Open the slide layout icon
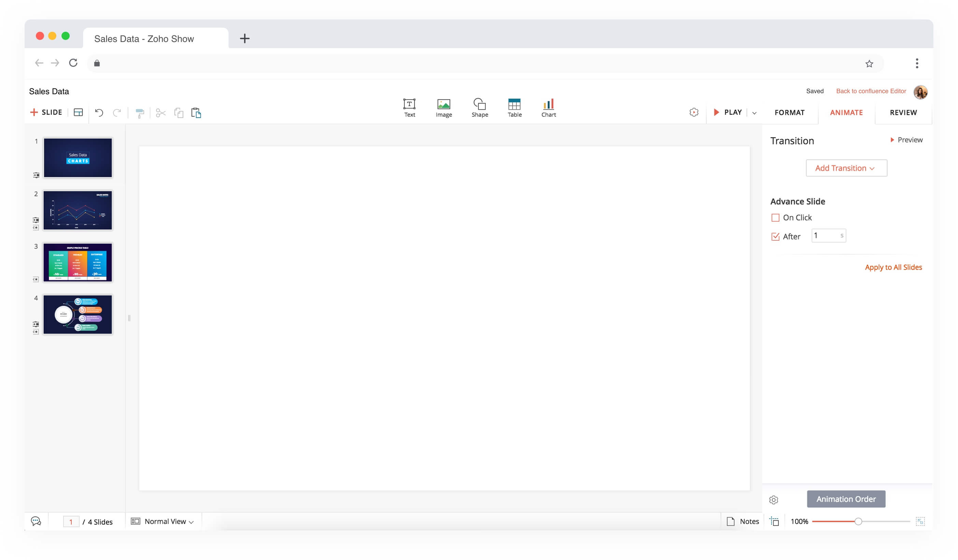958x560 pixels. pyautogui.click(x=78, y=113)
